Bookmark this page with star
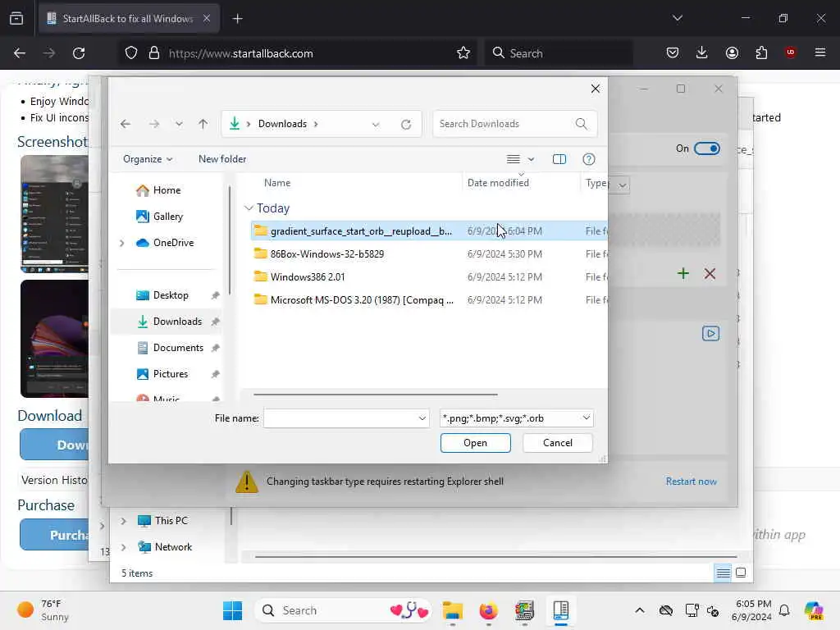Image resolution: width=840 pixels, height=630 pixels. click(463, 53)
